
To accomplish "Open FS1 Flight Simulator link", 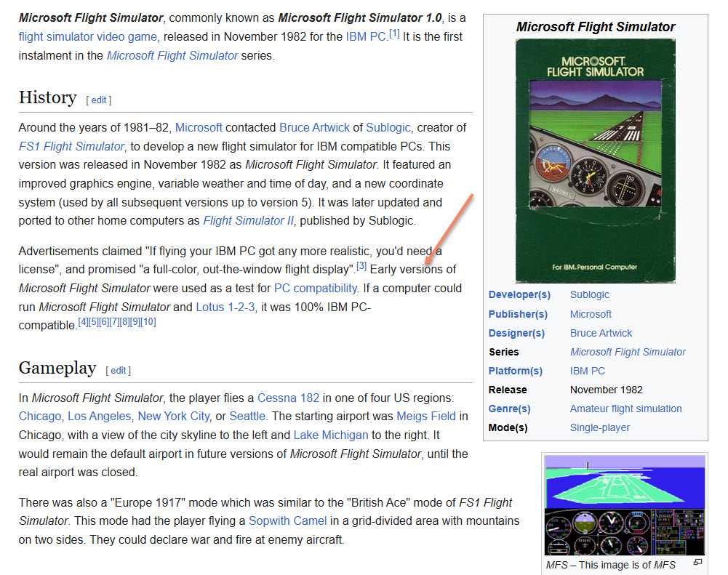I will click(x=71, y=147).
